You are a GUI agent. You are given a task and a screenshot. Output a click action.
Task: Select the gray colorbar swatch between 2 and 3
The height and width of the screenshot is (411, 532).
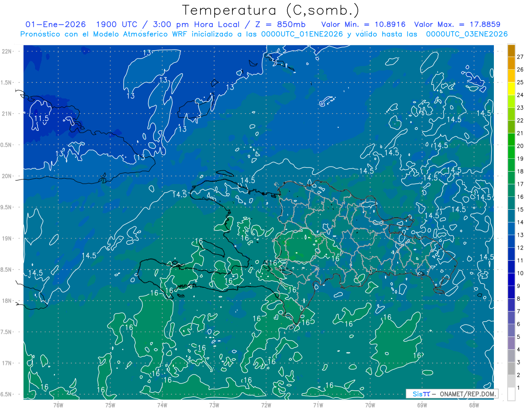[511, 369]
